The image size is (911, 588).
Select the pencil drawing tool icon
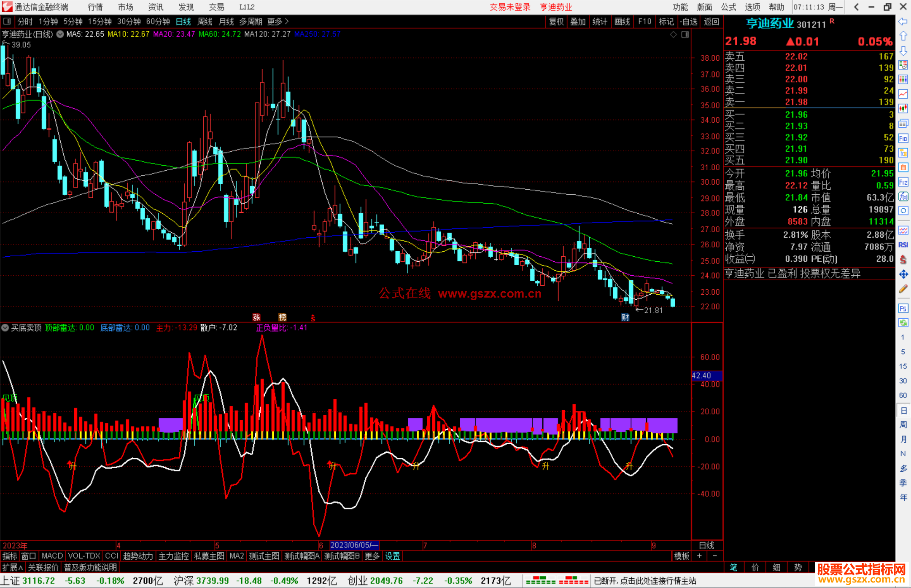[903, 289]
